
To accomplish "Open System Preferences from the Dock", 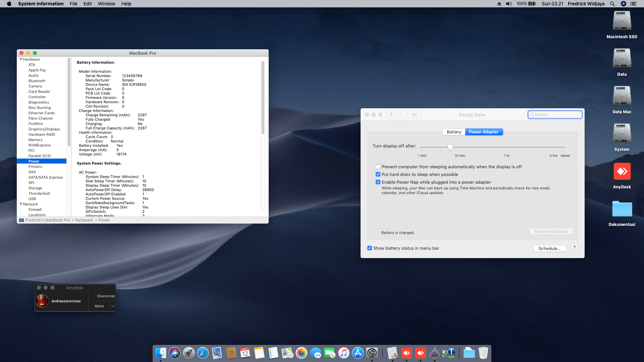I will pyautogui.click(x=372, y=353).
